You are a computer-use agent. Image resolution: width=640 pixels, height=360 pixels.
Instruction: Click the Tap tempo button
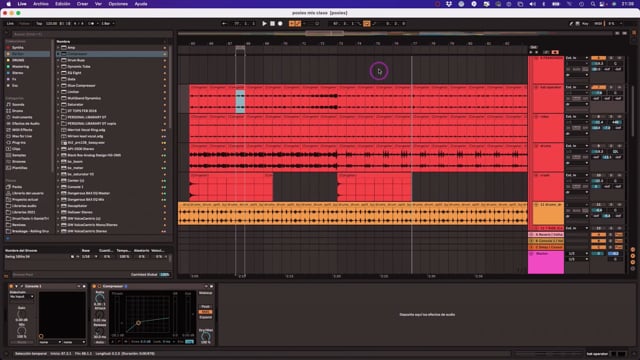39,24
